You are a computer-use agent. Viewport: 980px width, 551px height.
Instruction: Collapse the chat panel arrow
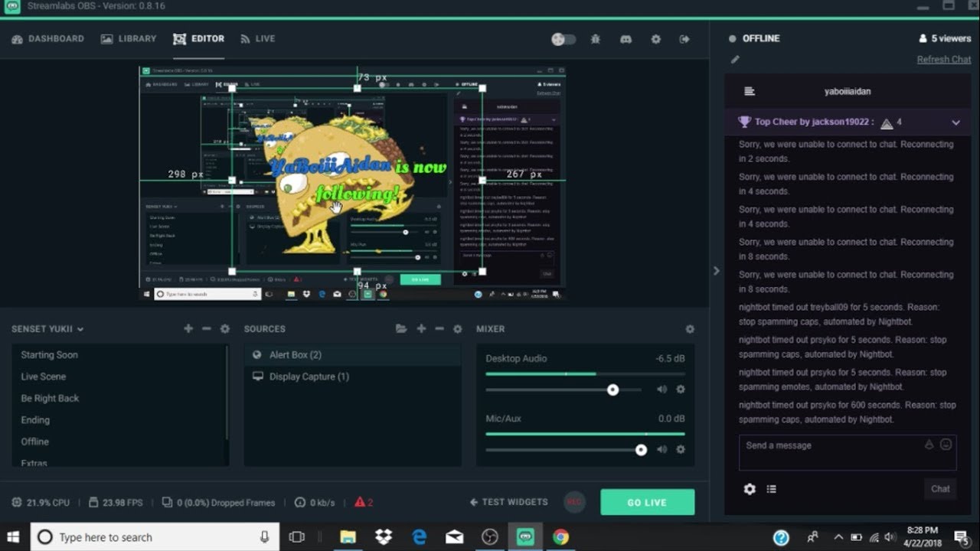coord(717,271)
